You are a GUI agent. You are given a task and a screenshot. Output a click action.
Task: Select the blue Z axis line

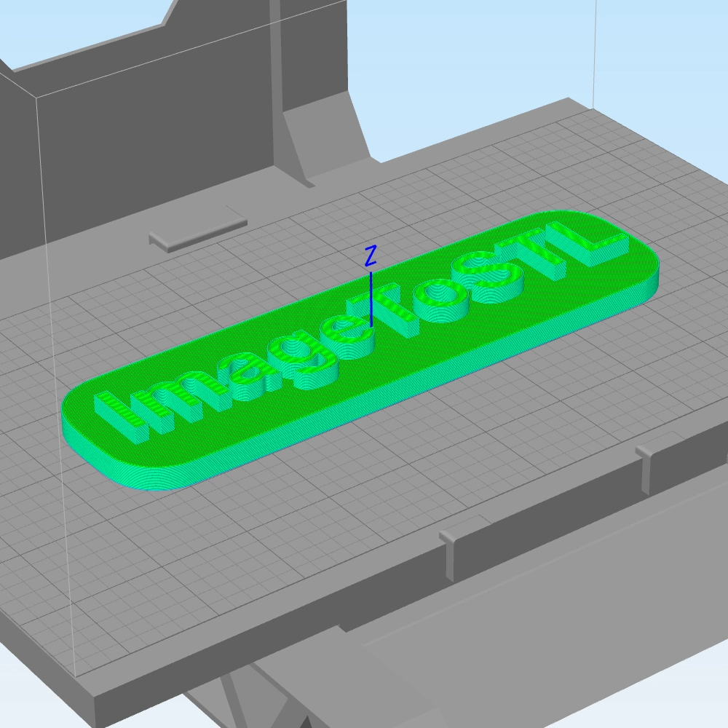tap(371, 302)
